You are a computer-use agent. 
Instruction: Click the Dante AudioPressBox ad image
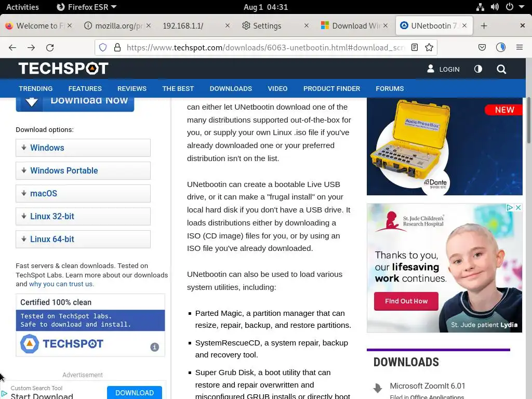[445, 147]
